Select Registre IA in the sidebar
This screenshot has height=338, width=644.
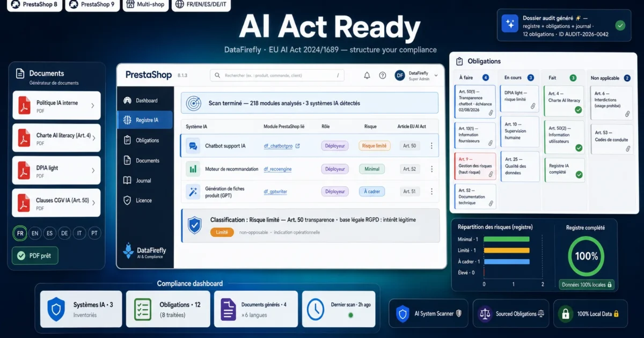pyautogui.click(x=145, y=120)
